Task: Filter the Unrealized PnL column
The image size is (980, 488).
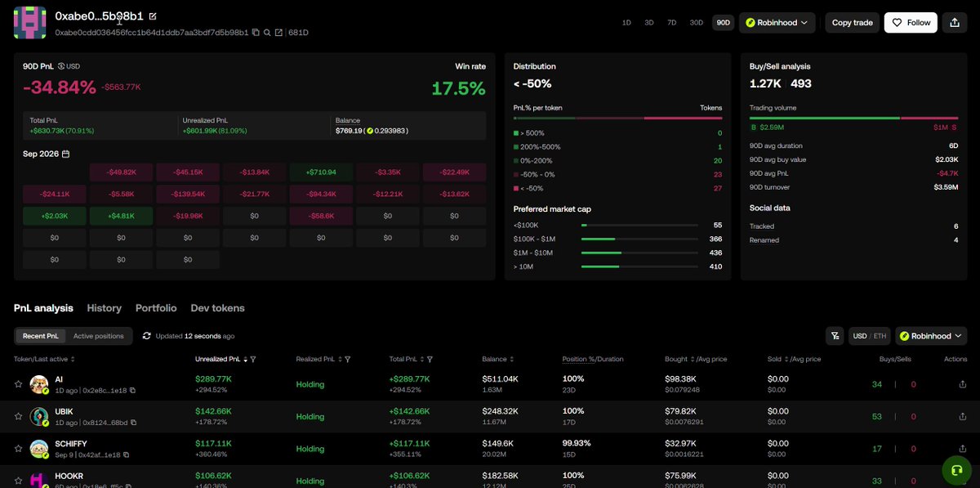Action: coord(253,359)
